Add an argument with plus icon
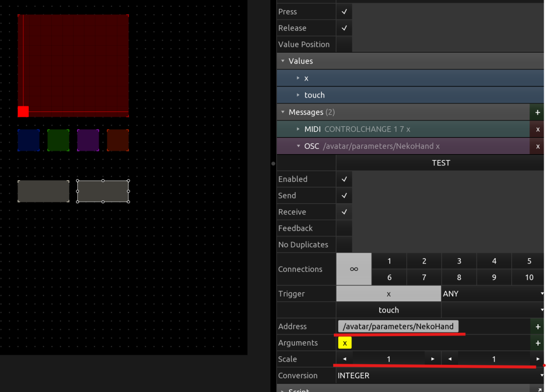 [x=537, y=343]
